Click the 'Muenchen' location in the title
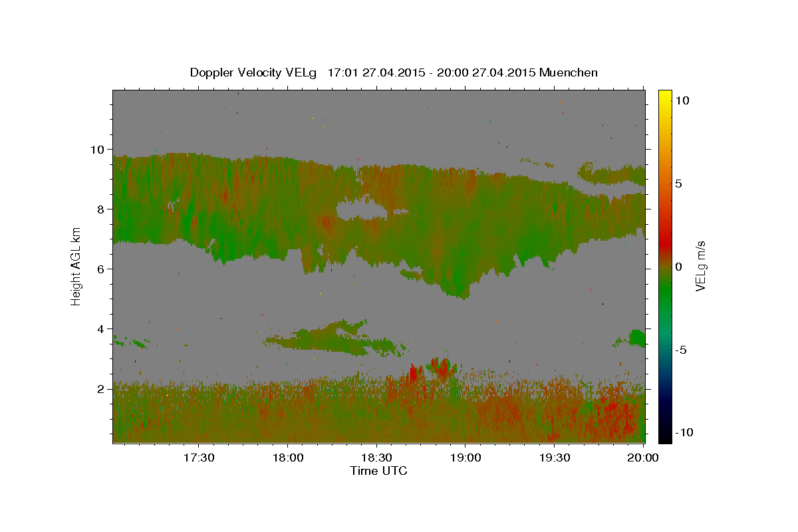 (569, 72)
